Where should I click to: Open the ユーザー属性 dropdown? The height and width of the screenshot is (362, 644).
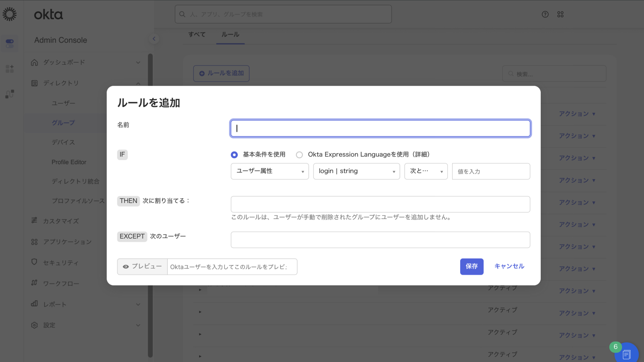point(269,171)
